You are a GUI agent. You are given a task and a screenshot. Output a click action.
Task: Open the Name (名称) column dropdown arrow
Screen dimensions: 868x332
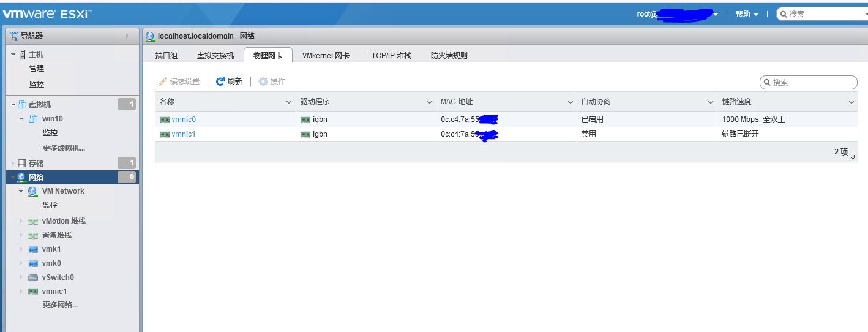(x=290, y=102)
